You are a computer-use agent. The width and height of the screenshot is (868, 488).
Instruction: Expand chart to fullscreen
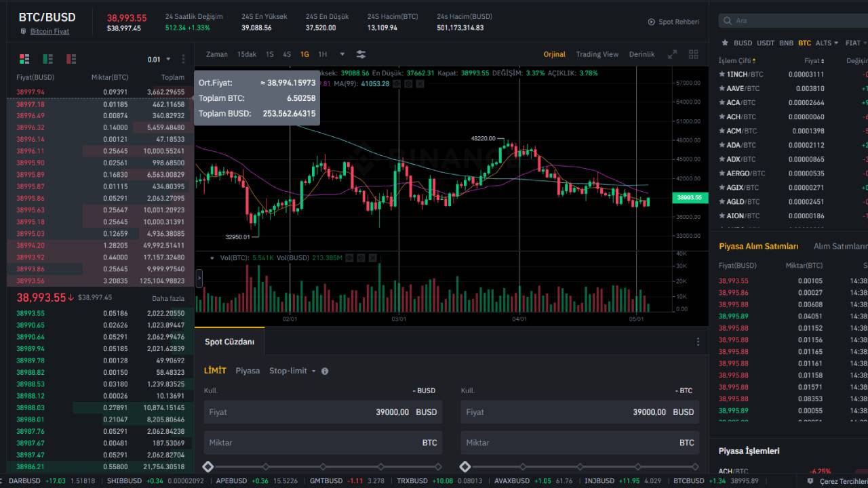672,54
